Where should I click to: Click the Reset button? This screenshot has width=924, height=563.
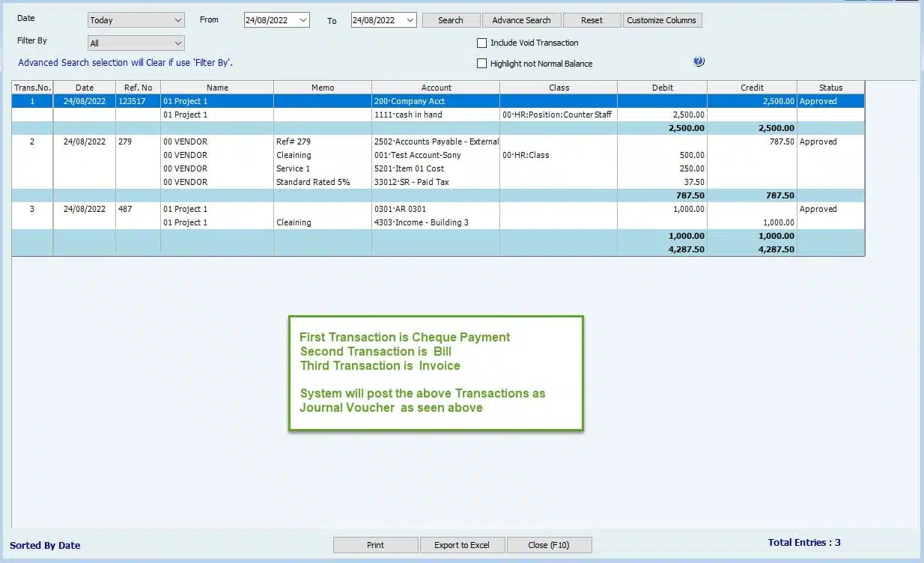(x=592, y=20)
